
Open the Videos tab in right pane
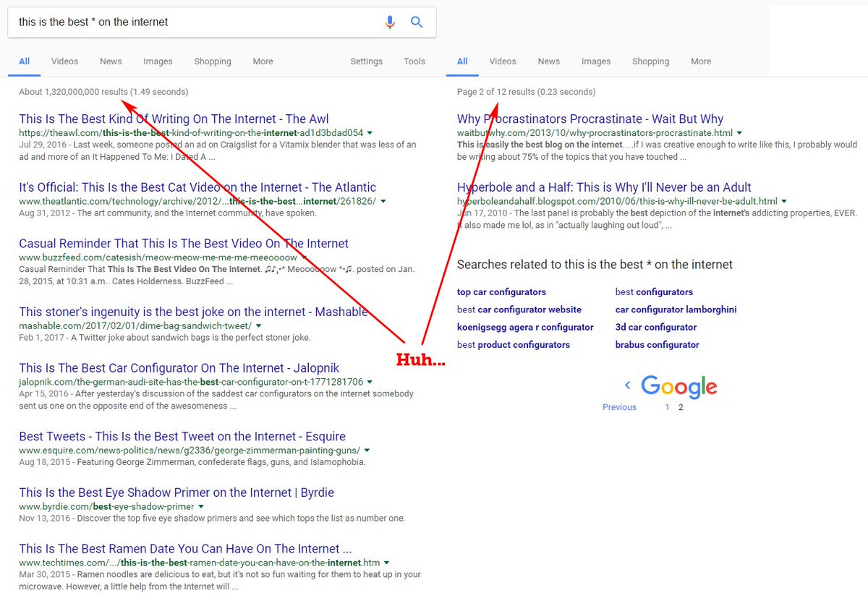(503, 61)
